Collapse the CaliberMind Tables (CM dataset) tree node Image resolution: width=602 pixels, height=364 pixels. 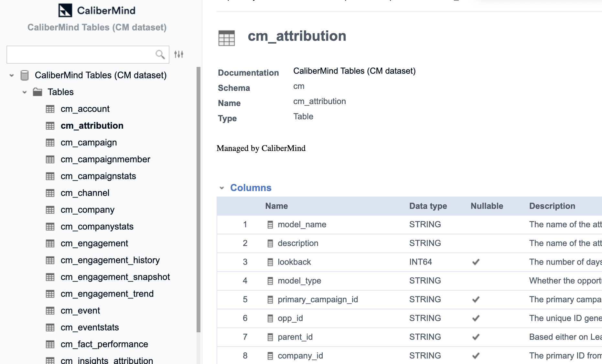12,75
